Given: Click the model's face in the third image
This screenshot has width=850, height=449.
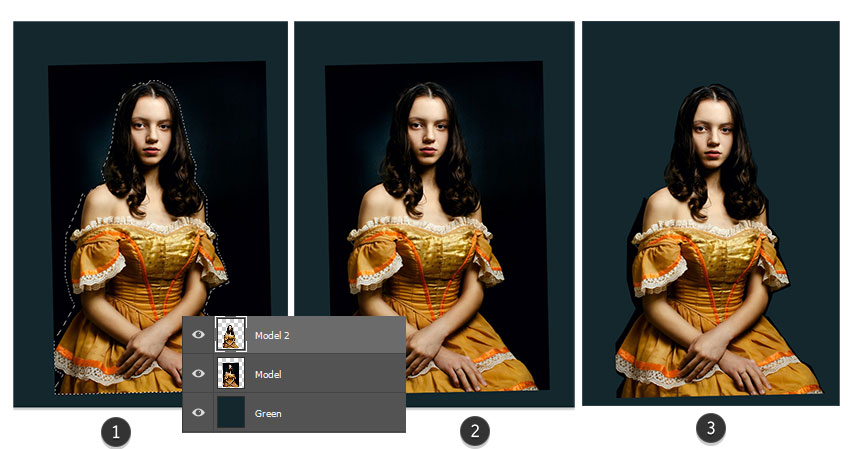Looking at the screenshot, I should pos(708,133).
